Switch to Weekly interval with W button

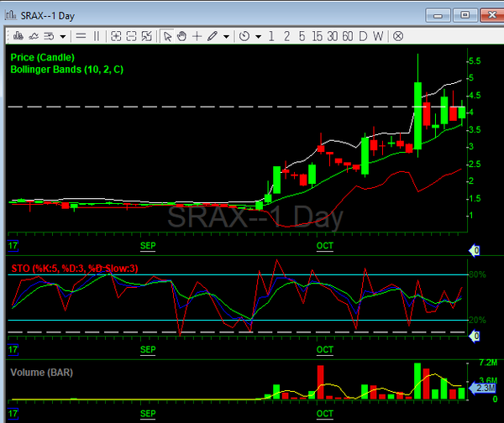[x=378, y=36]
